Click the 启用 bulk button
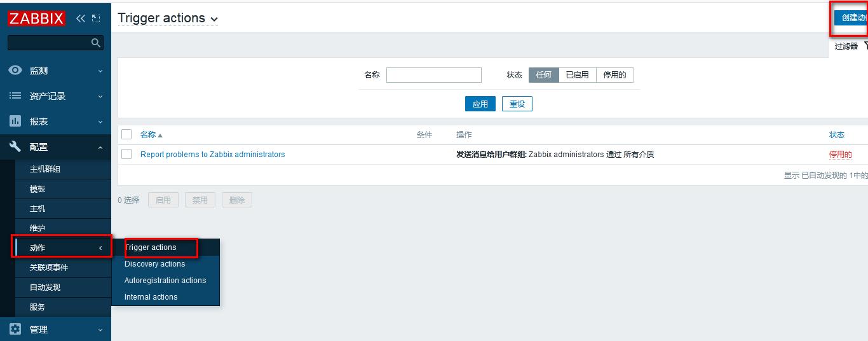 click(163, 200)
